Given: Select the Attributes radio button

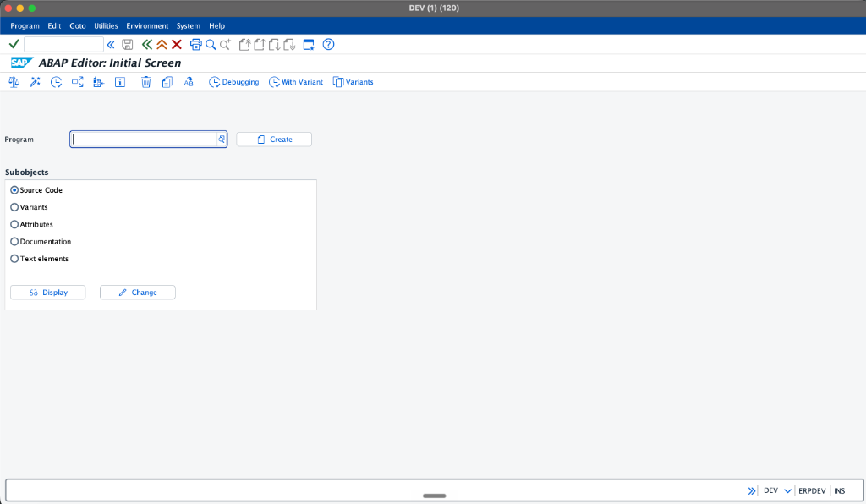Looking at the screenshot, I should tap(14, 224).
